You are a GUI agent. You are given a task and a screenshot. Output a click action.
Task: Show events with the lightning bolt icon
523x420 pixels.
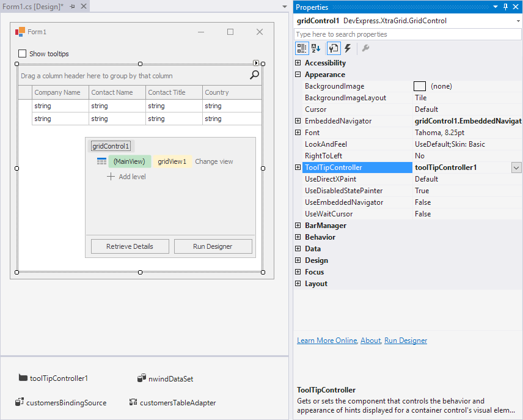point(348,48)
